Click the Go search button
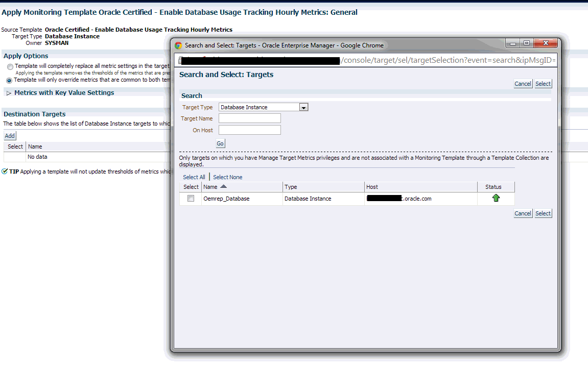Screen dimensions: 588x367 tap(220, 143)
